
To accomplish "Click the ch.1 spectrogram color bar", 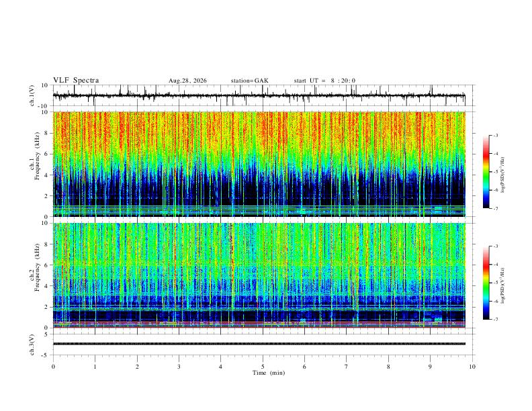I will 486,172.
